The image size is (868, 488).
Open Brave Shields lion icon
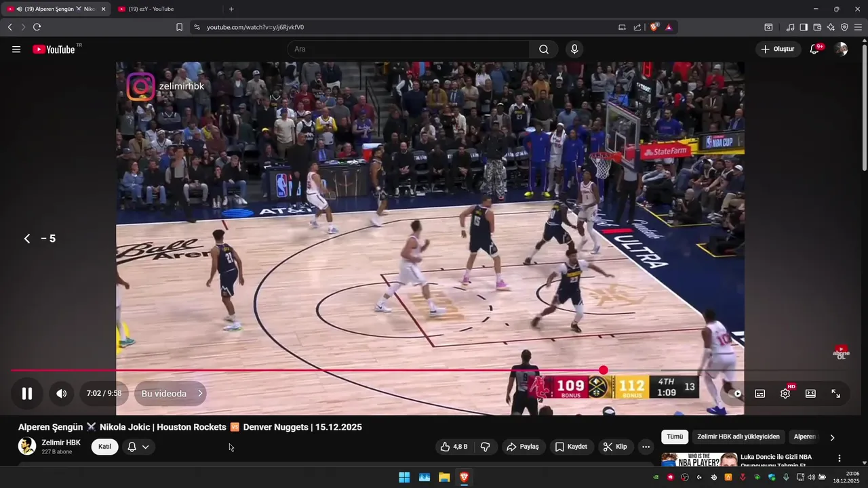click(x=654, y=27)
